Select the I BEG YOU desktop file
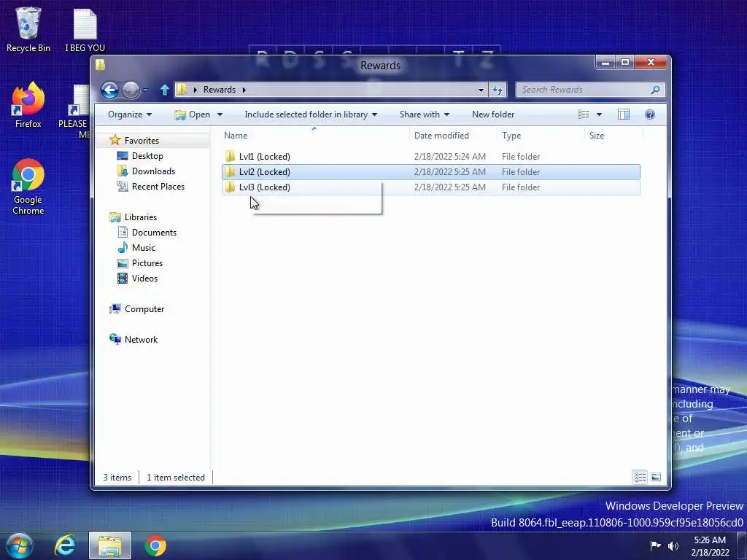747x560 pixels. pyautogui.click(x=85, y=30)
